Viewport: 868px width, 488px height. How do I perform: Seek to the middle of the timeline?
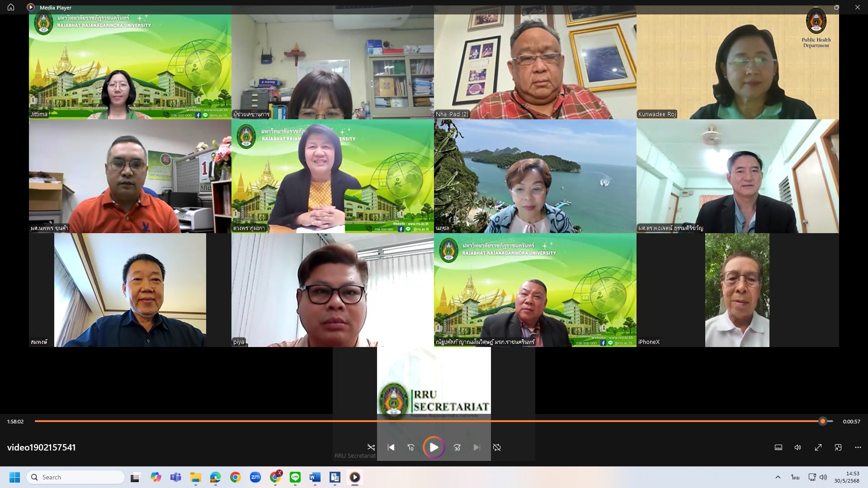coord(434,421)
